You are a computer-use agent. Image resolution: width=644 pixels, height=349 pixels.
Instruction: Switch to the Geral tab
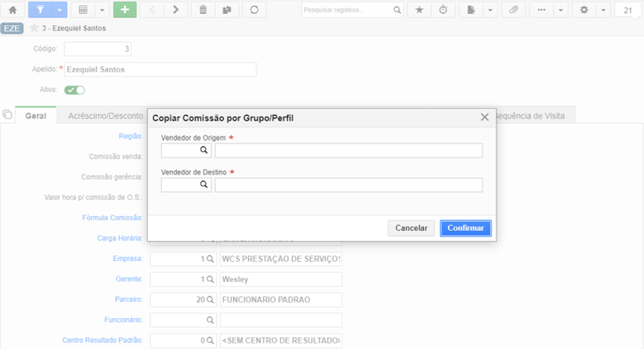point(36,116)
